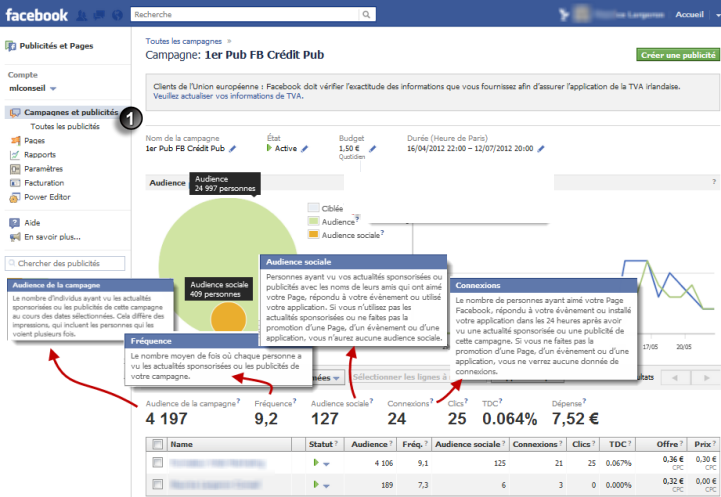Click help mark beside TDC metric
This screenshot has height=497, width=721.
(x=500, y=400)
